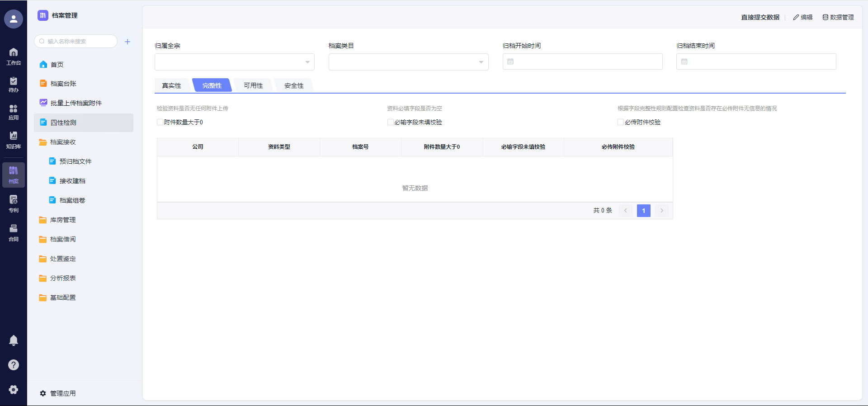
Task: Expand the 库房管理 folder in the sidebar
Action: tap(63, 220)
